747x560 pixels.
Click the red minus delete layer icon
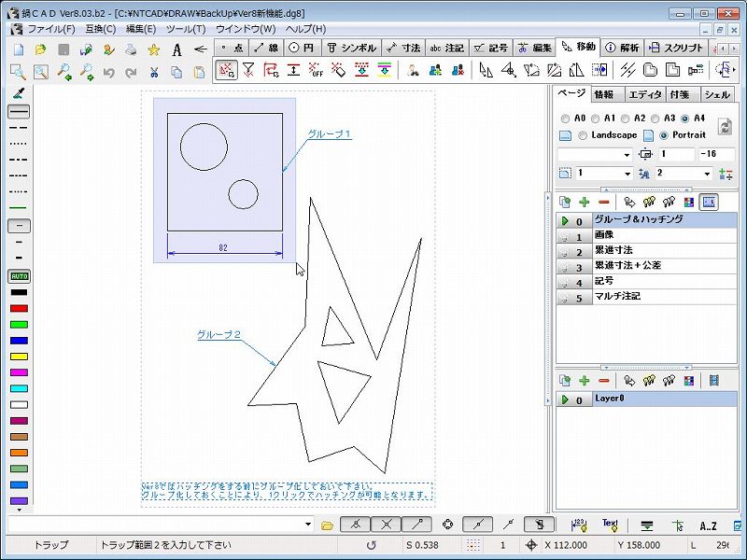(x=603, y=381)
